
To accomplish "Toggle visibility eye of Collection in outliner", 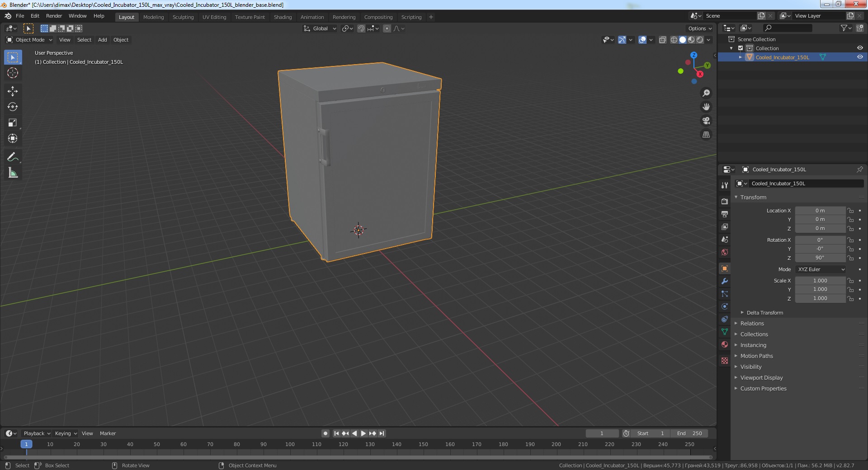I will pos(859,48).
